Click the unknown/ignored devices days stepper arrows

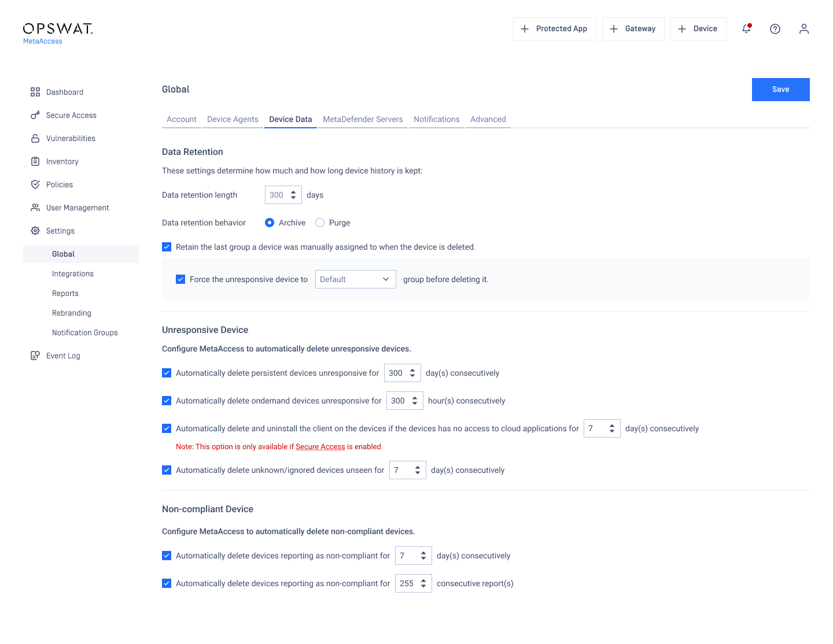click(418, 470)
